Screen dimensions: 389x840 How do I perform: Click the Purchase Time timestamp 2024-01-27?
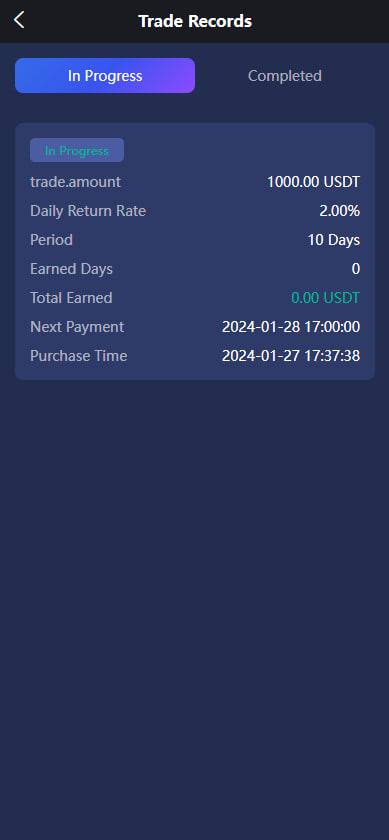coord(291,356)
